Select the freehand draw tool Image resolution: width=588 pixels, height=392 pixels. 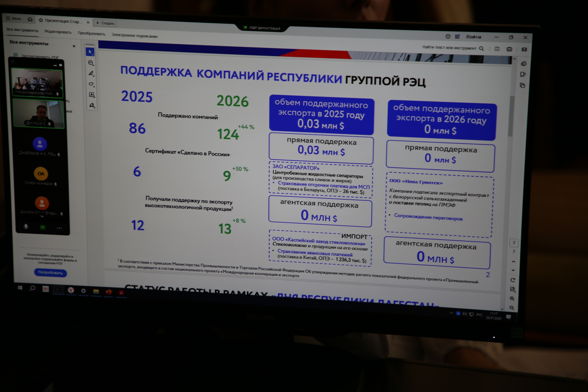pyautogui.click(x=91, y=84)
